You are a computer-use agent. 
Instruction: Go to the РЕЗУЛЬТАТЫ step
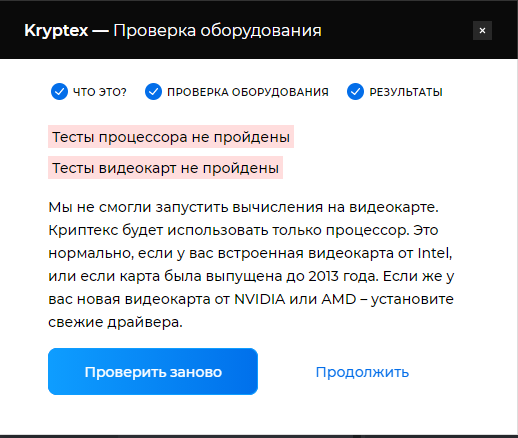406,92
